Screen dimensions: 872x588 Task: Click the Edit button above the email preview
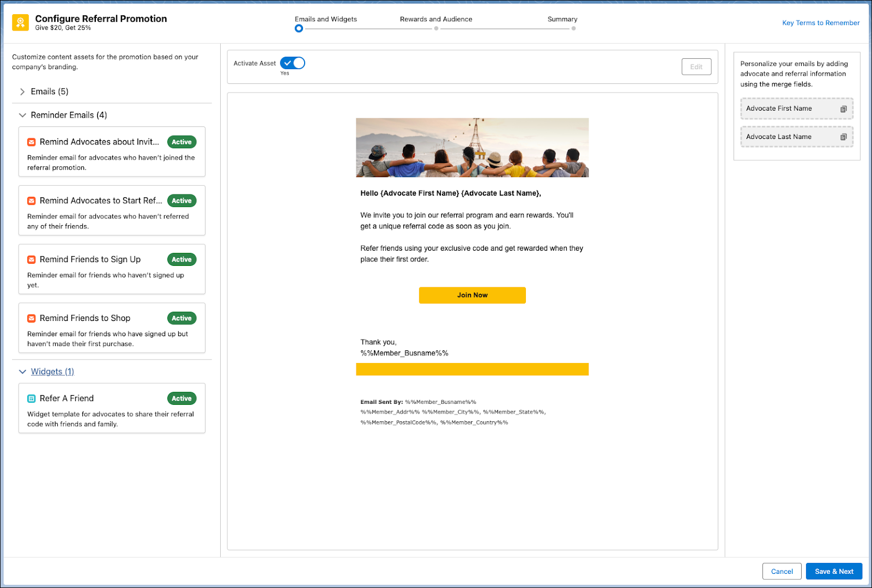pyautogui.click(x=696, y=66)
